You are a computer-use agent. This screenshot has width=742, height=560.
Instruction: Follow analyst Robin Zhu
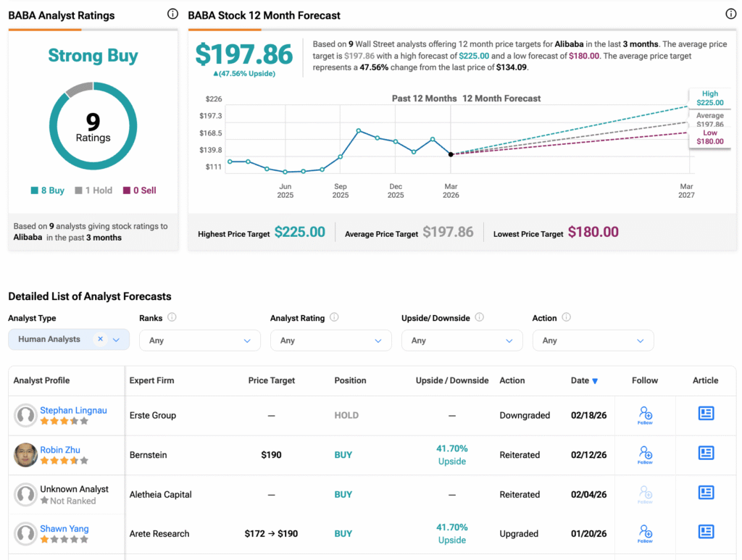pos(646,454)
